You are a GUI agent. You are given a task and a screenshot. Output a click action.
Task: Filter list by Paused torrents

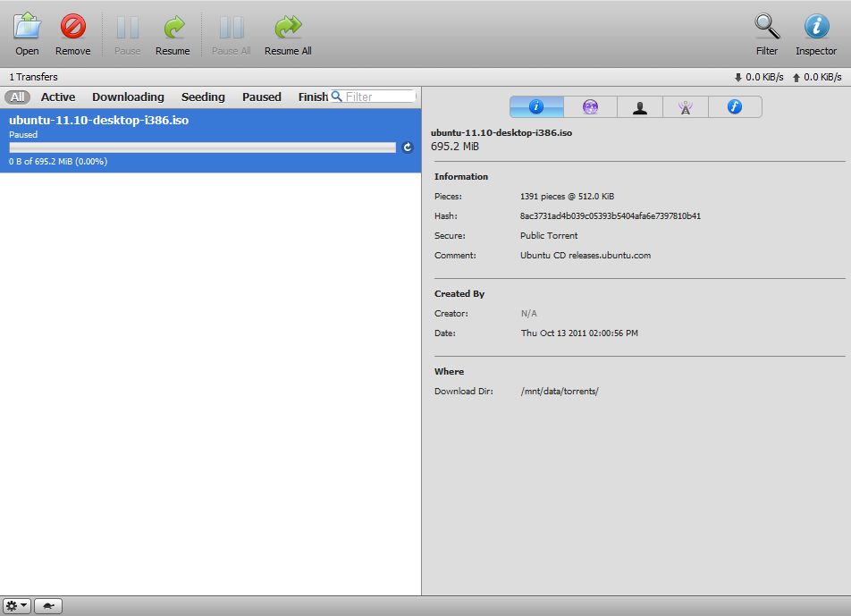(262, 97)
